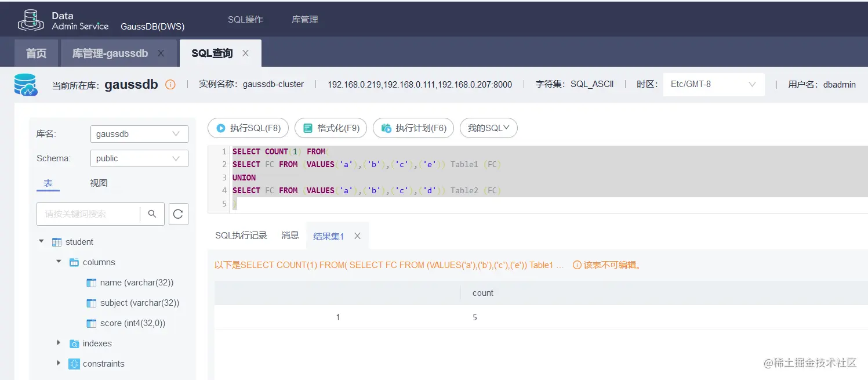Switch to the 库管理-gaussdb tab

click(x=110, y=53)
